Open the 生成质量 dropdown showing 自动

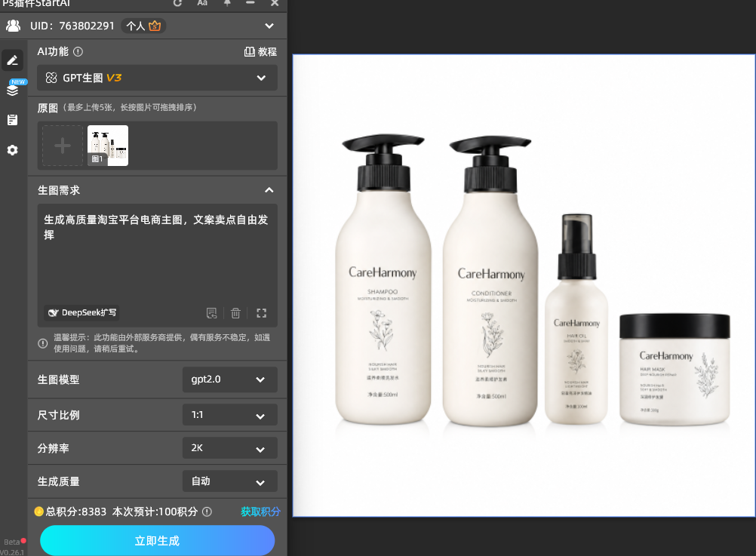click(x=229, y=481)
